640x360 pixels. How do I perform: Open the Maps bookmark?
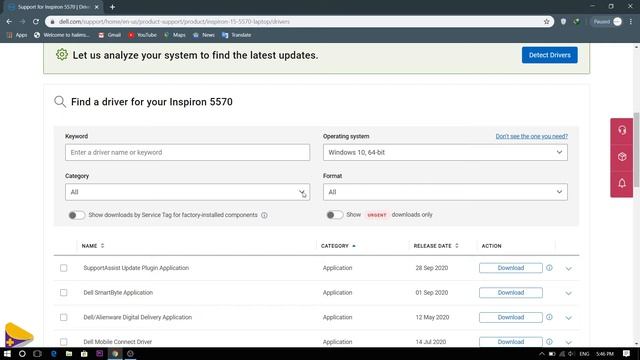[175, 35]
